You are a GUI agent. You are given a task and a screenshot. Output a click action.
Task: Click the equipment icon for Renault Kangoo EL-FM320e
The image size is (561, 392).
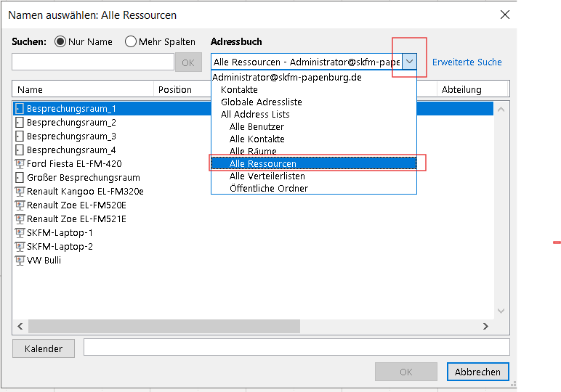[x=20, y=192]
